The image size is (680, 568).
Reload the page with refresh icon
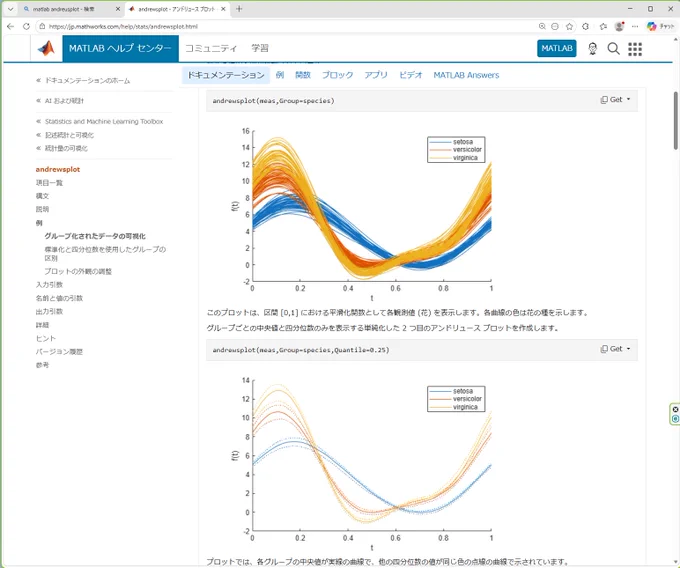[26, 26]
